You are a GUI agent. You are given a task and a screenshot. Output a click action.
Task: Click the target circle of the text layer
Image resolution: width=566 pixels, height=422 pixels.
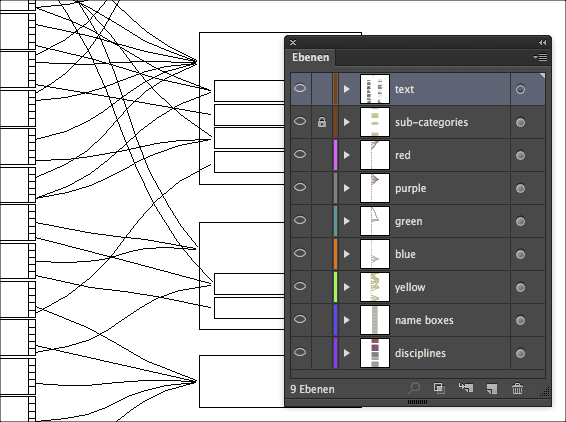(520, 89)
